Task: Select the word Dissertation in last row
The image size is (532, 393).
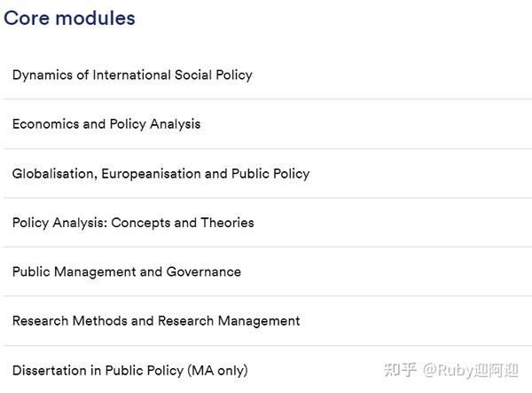Action: [49, 370]
